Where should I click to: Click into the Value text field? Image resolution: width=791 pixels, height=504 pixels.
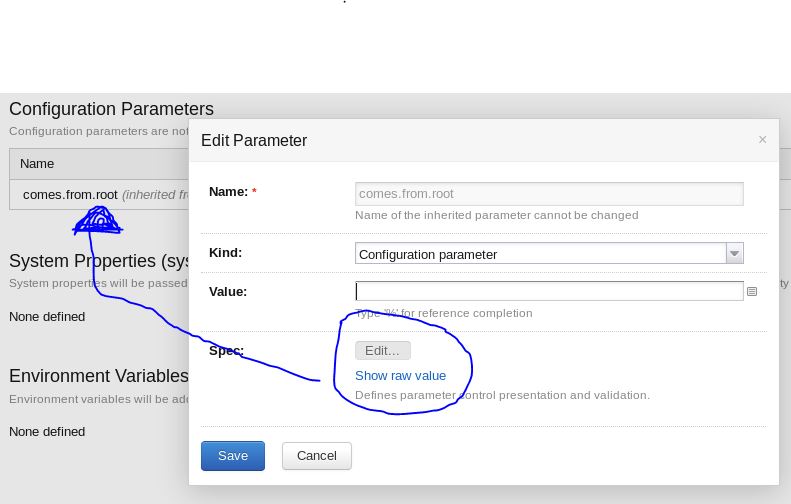pyautogui.click(x=549, y=291)
